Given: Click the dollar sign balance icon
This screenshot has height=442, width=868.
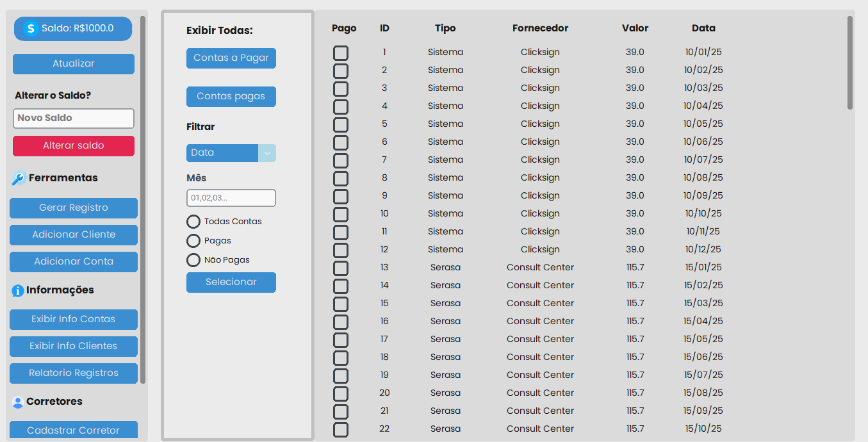Looking at the screenshot, I should tap(31, 28).
